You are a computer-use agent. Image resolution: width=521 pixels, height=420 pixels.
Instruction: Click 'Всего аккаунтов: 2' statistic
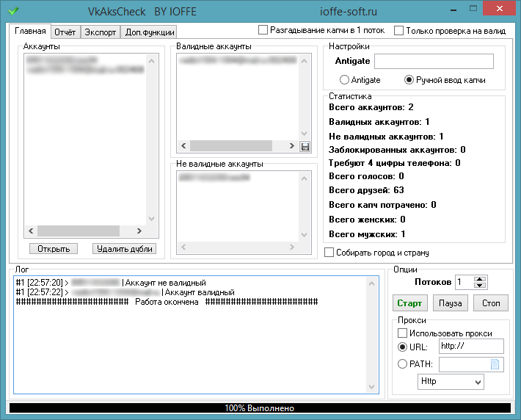coord(371,107)
